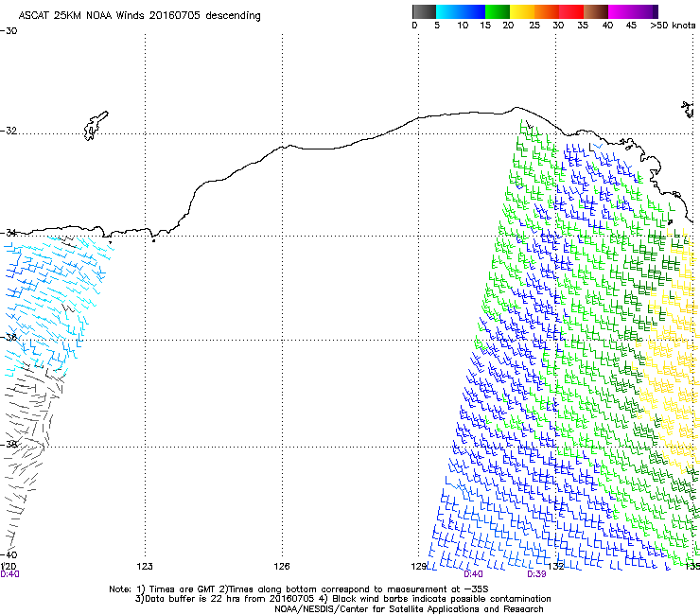700x615 pixels.
Task: Click the "NOAA/NESDIS/Center for Satellite Applications and Research" credit
Action: pos(409,609)
